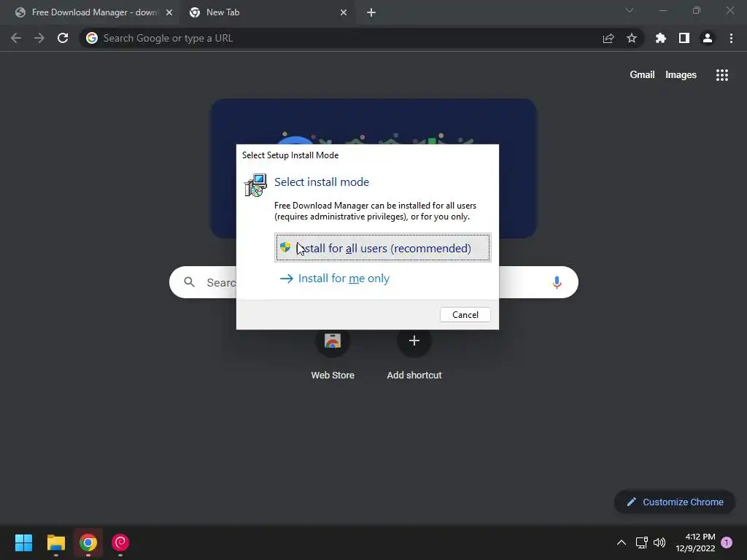Close the Free Download Manager tab
747x560 pixels.
click(x=169, y=12)
